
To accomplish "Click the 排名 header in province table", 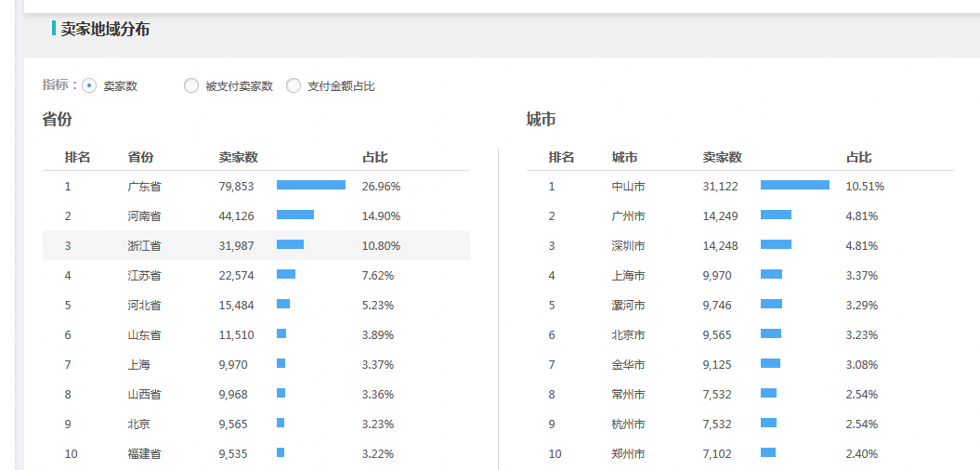I will [77, 158].
